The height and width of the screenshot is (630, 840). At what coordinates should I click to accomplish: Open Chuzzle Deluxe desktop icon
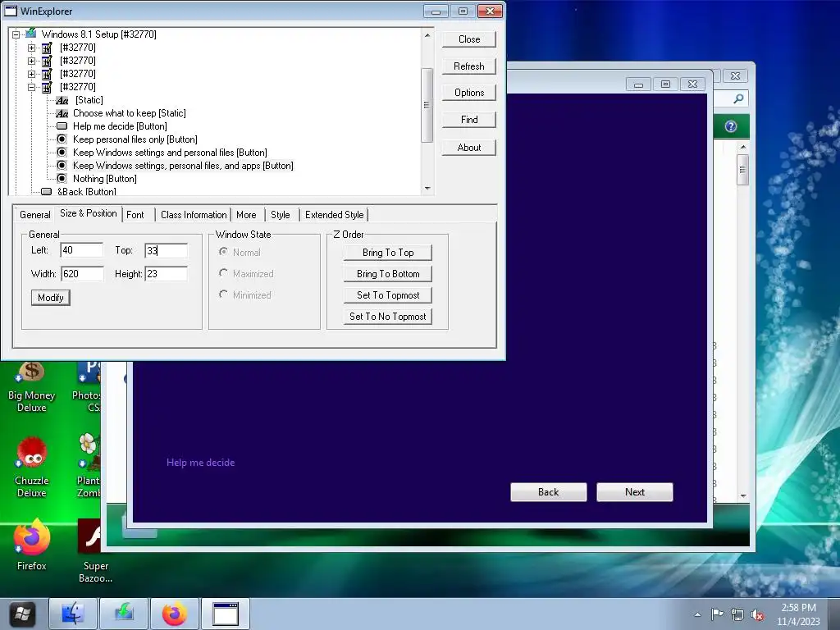pyautogui.click(x=32, y=467)
